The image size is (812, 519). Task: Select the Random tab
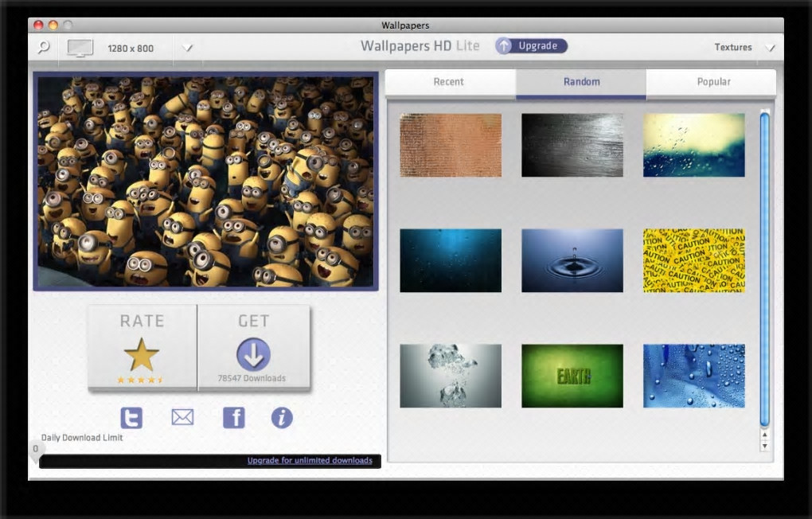click(x=581, y=82)
